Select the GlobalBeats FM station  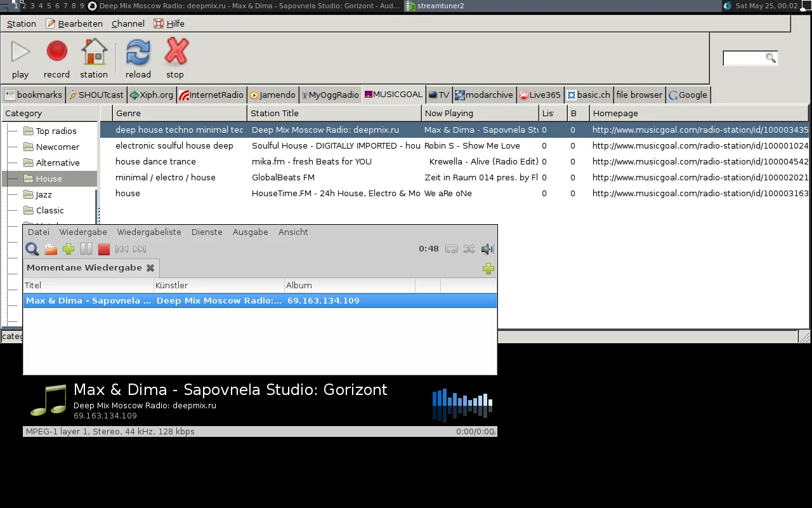454,177
